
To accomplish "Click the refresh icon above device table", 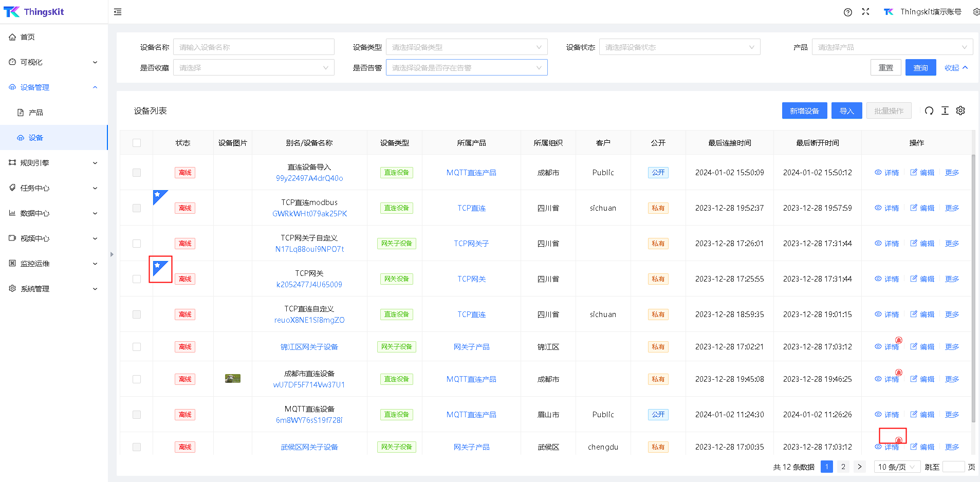I will (929, 111).
